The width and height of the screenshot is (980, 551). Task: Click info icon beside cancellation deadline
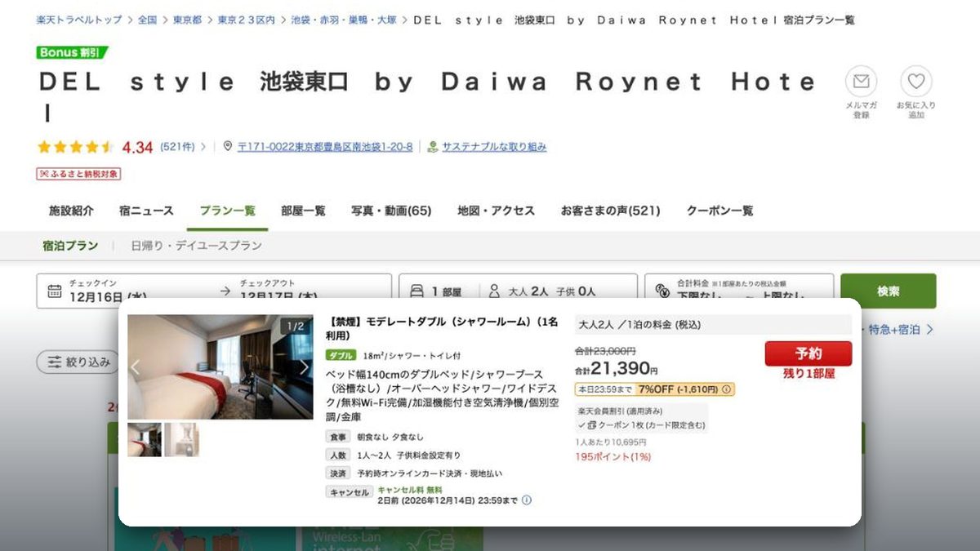tap(526, 500)
